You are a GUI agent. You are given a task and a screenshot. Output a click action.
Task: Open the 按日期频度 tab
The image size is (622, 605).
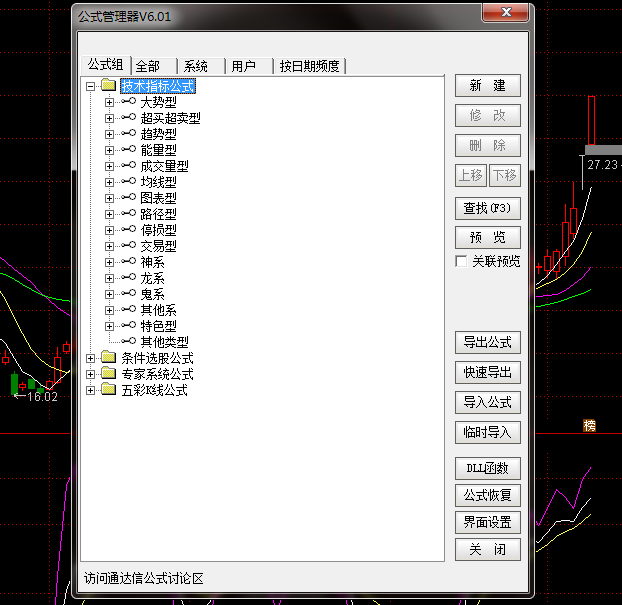(309, 66)
